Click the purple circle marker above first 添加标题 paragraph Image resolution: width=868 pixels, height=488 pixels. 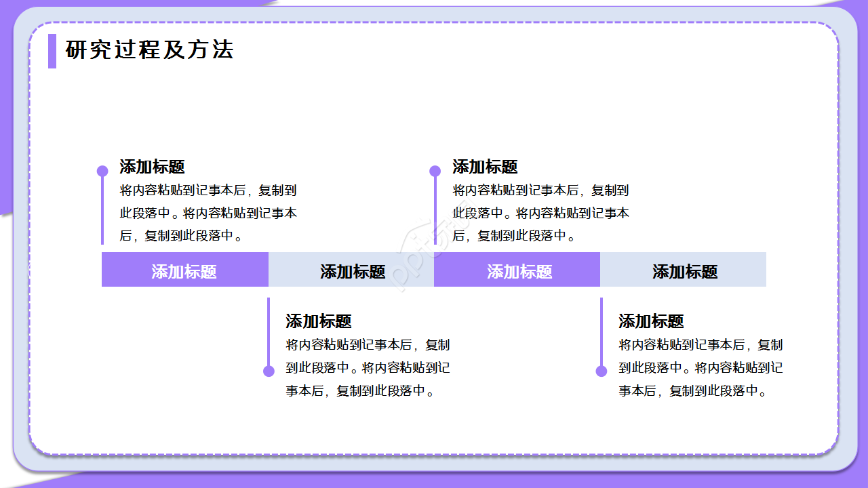102,171
